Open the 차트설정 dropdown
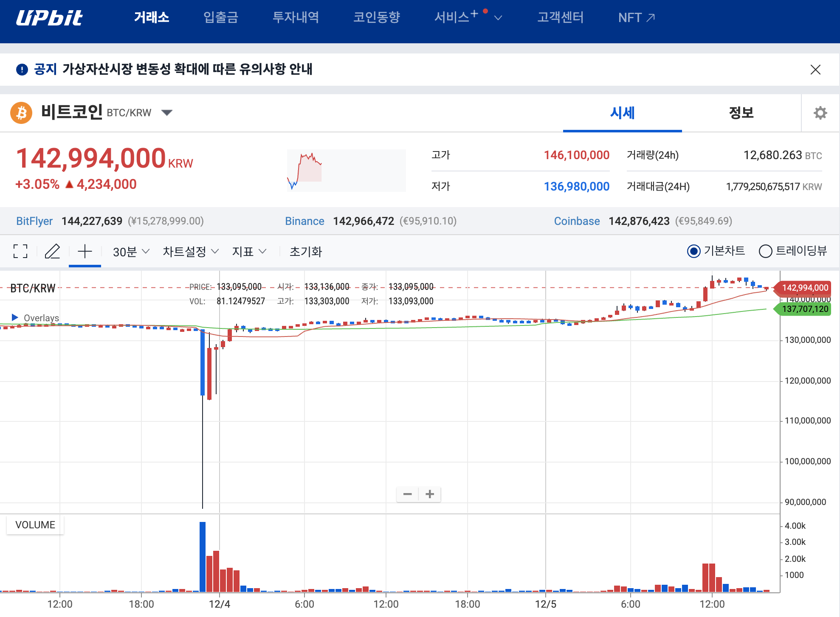 pyautogui.click(x=191, y=252)
